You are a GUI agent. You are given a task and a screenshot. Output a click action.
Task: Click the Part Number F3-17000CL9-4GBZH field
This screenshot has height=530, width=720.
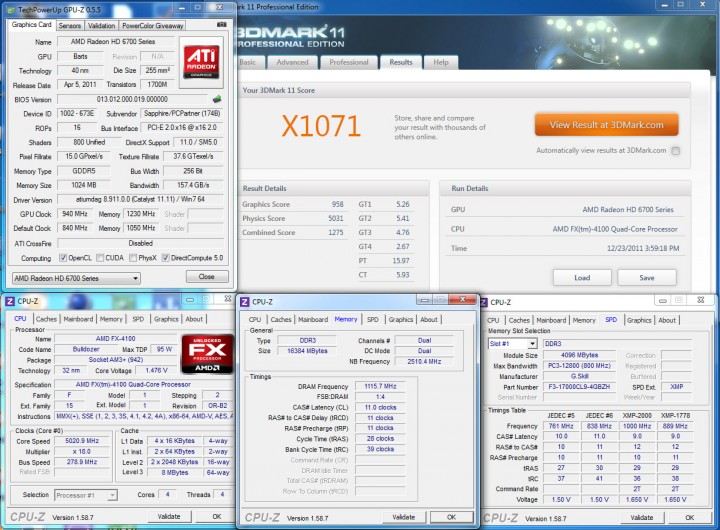pos(579,387)
